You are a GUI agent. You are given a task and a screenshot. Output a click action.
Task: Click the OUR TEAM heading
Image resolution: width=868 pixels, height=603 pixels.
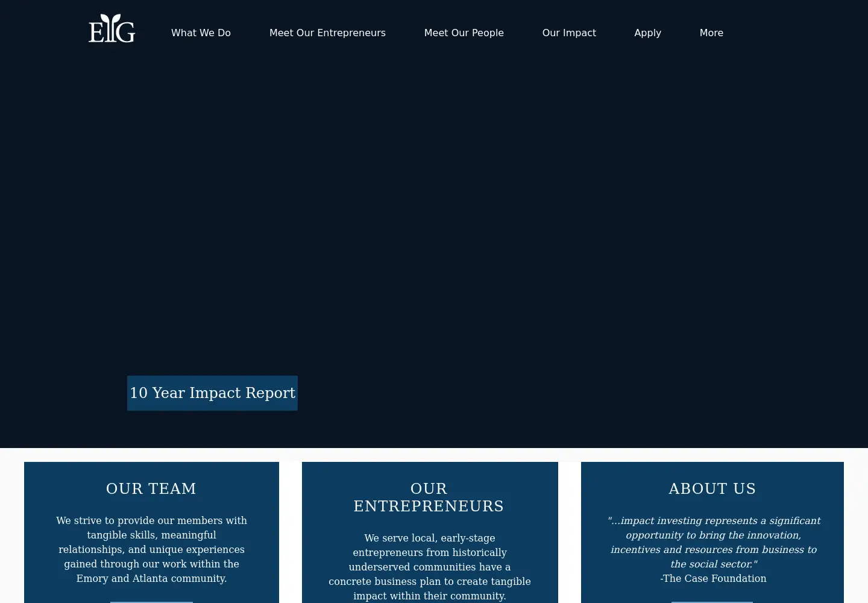[x=151, y=488]
